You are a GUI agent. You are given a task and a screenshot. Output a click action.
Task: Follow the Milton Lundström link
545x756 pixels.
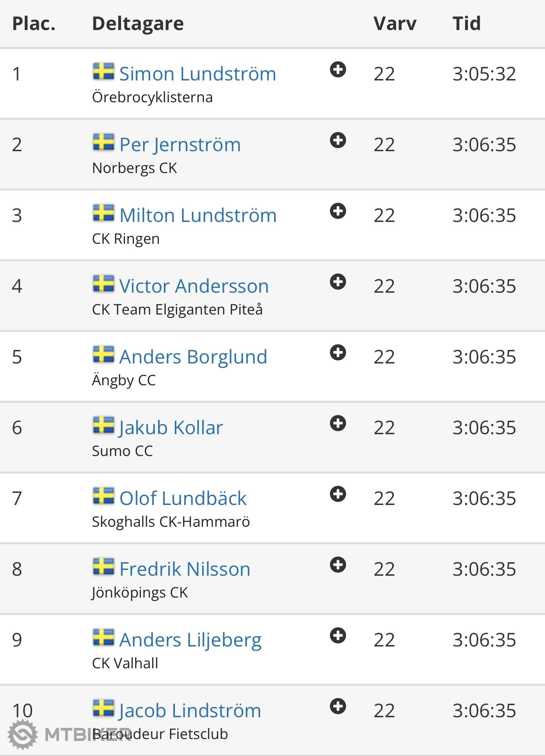tap(198, 216)
